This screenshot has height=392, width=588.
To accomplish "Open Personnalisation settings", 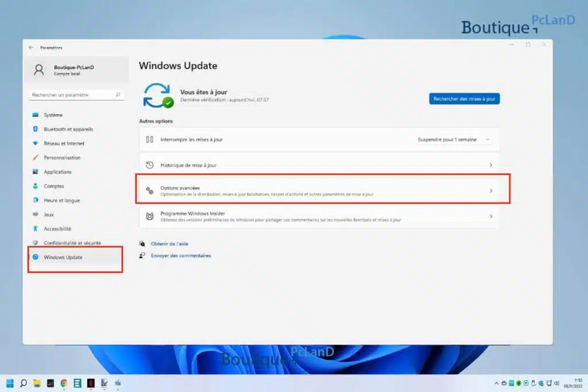I will point(76,158).
